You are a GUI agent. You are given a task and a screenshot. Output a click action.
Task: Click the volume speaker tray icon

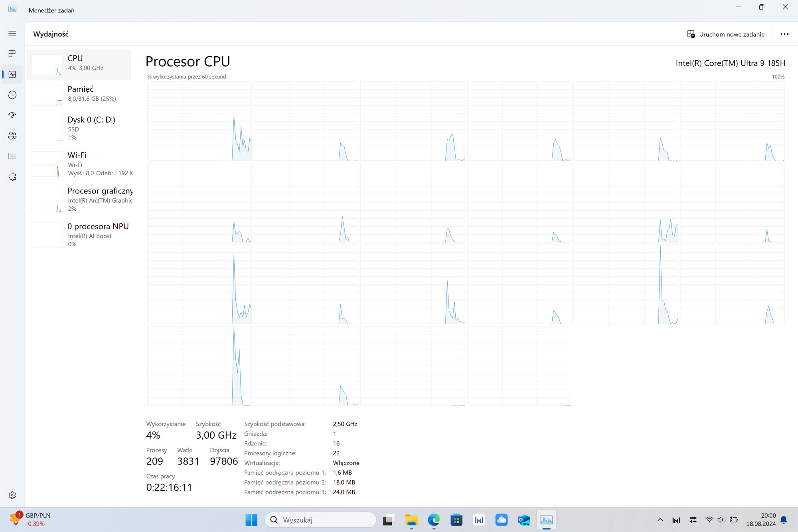(x=721, y=520)
